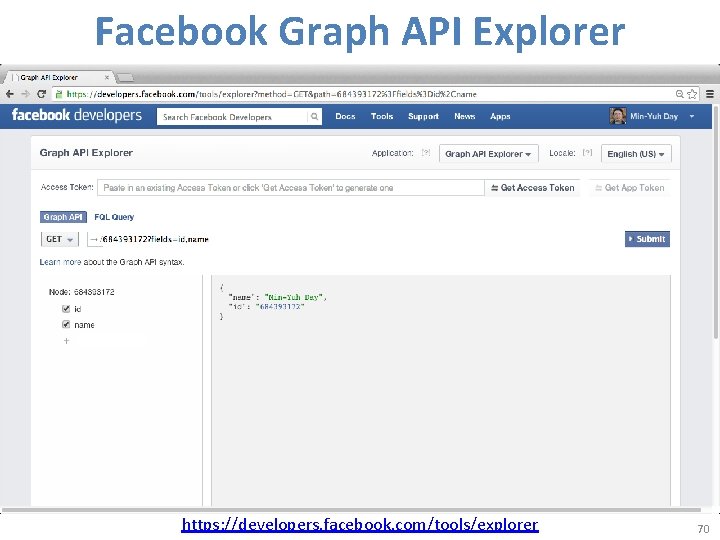The image size is (720, 540).
Task: Open the Support menu
Action: point(423,117)
